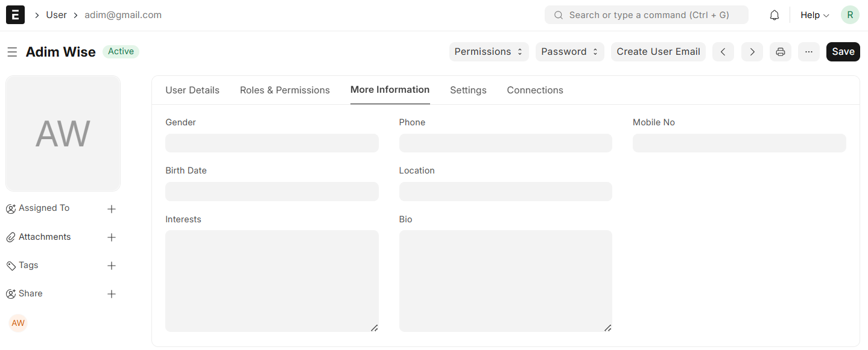This screenshot has height=350, width=868.
Task: Open the Help dropdown menu
Action: (x=814, y=15)
